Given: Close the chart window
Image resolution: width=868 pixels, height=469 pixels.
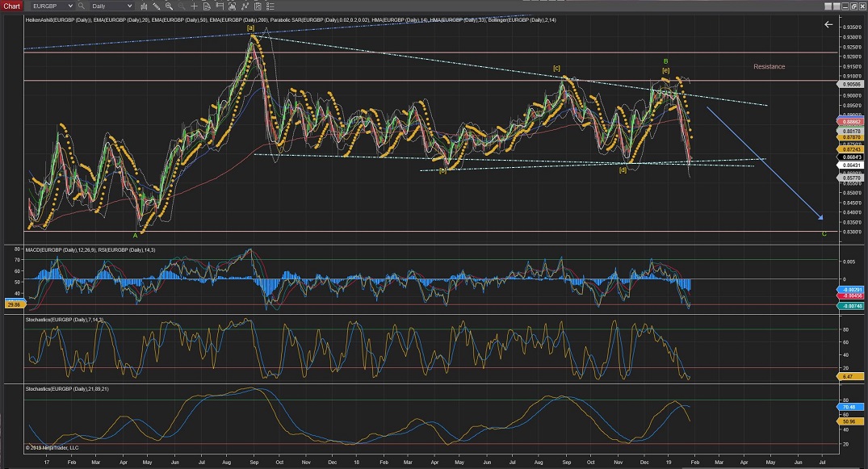Looking at the screenshot, I should click(x=862, y=6).
